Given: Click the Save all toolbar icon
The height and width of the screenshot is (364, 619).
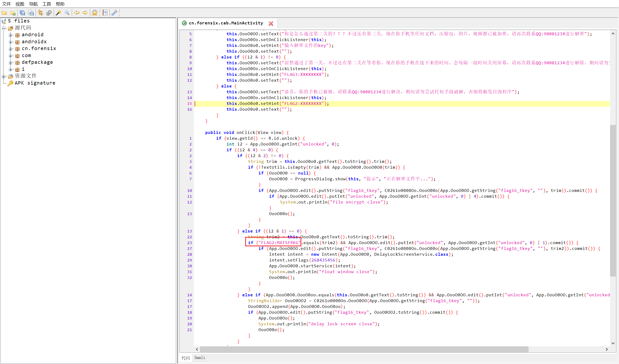Looking at the screenshot, I should coord(22,13).
